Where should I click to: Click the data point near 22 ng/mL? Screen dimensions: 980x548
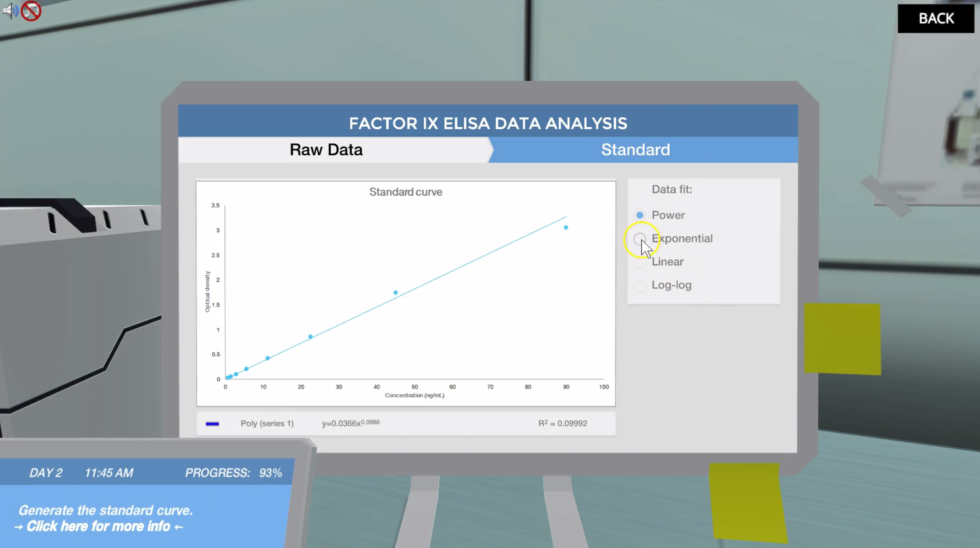(310, 337)
